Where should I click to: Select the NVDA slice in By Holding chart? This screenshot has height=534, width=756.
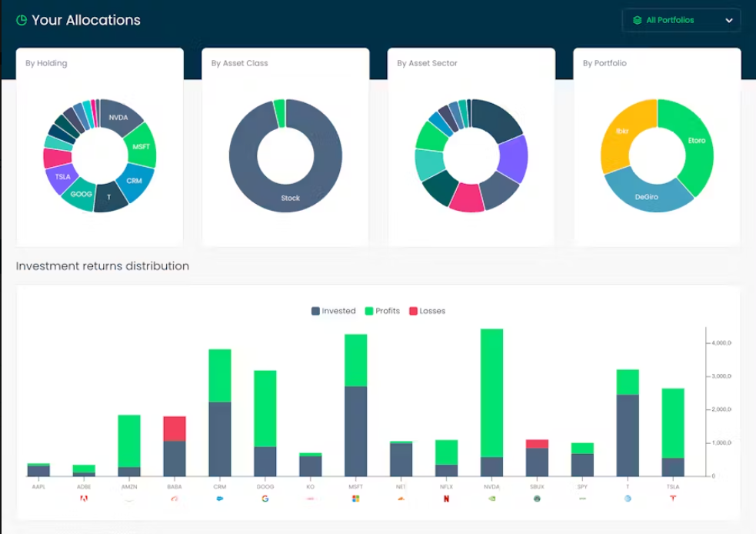(118, 115)
